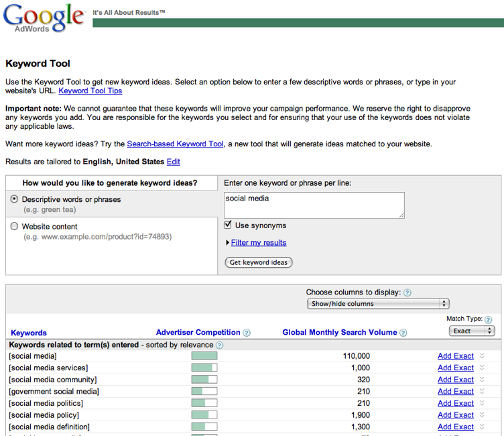Sort by Advertiser Competition column header

[198, 333]
